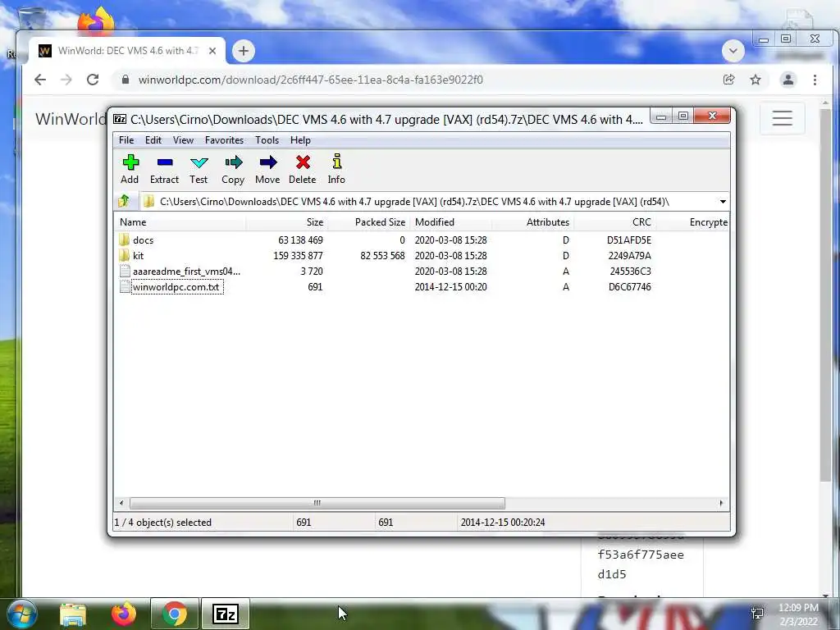The image size is (840, 630).
Task: Select winworldpc.com.txt file name
Action: click(x=177, y=286)
